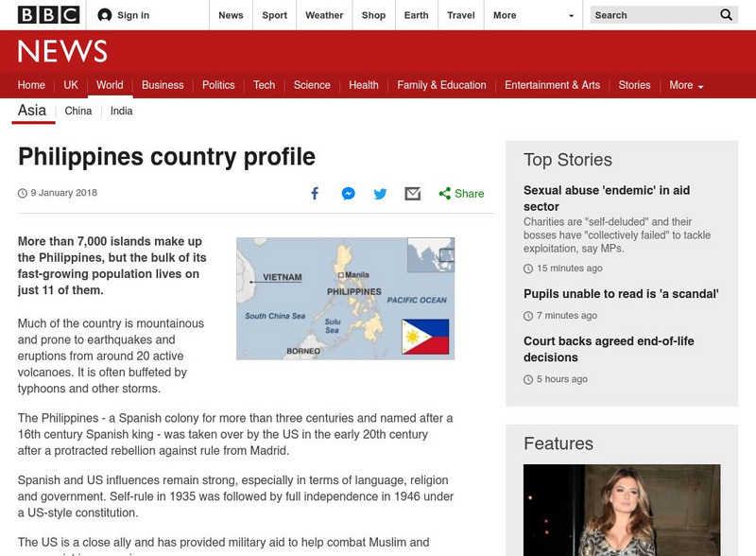The height and width of the screenshot is (556, 756).
Task: Email the article using envelope icon
Action: pyautogui.click(x=412, y=193)
